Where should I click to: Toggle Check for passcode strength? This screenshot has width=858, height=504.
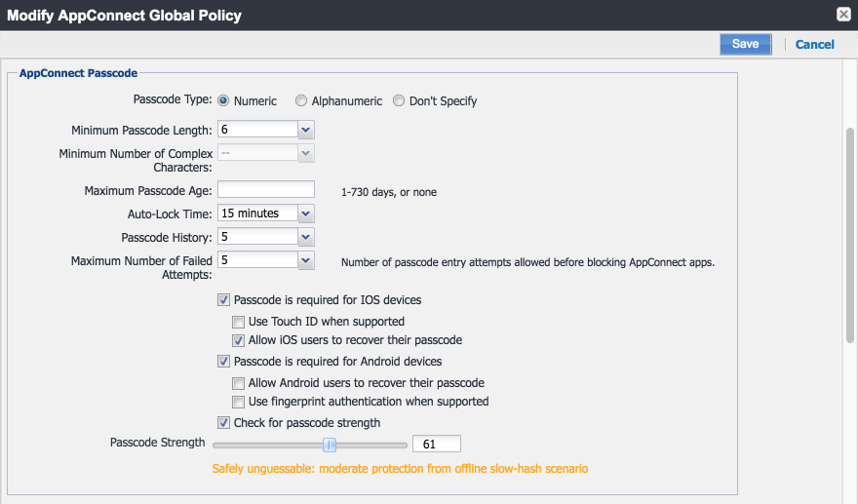tap(223, 422)
